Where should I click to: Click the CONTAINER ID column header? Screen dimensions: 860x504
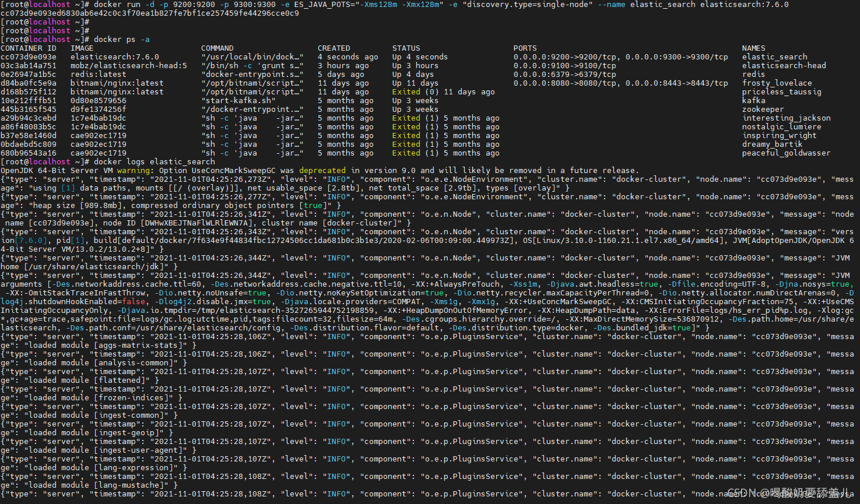point(29,48)
